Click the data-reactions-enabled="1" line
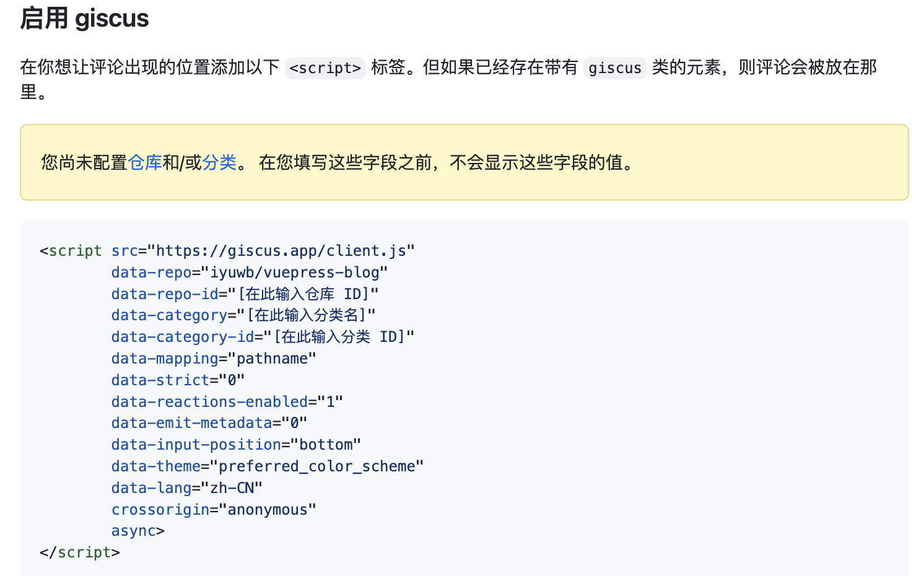 pos(227,401)
